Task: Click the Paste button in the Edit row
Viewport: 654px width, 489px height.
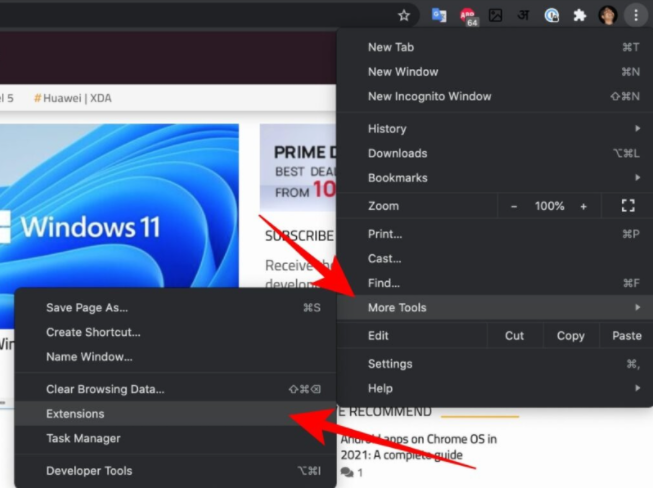Action: (x=626, y=335)
